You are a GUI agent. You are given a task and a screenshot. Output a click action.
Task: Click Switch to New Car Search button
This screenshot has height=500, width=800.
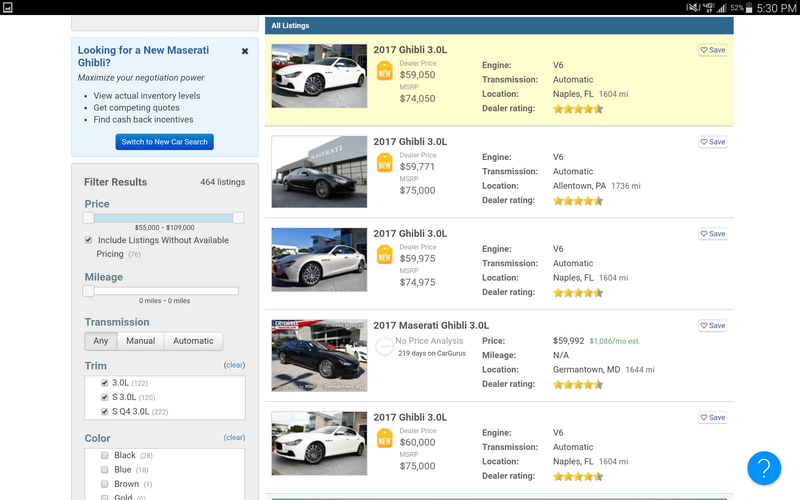pyautogui.click(x=164, y=142)
